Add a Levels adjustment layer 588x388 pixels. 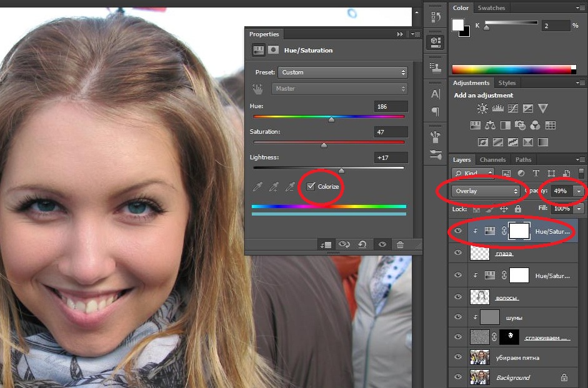coord(497,109)
